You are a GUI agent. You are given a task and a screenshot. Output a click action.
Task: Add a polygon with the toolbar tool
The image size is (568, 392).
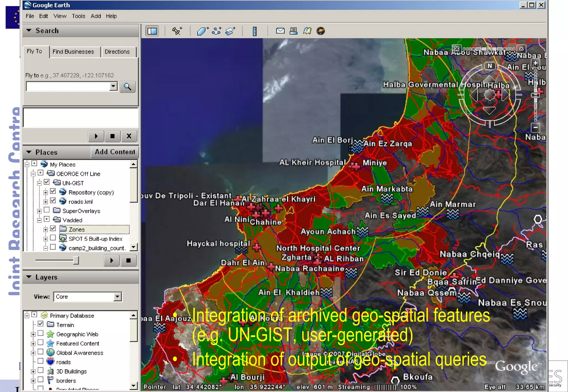coord(202,31)
